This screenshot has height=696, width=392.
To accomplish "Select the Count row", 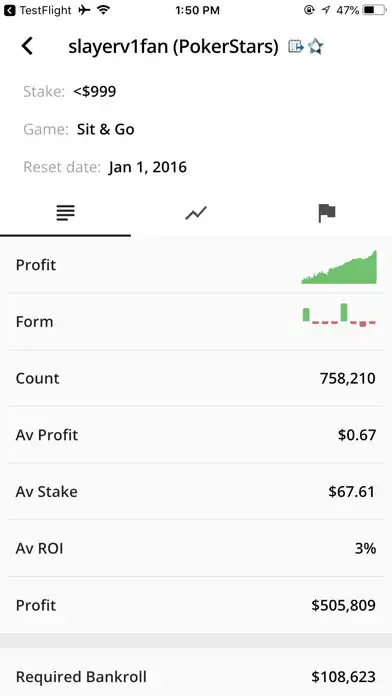I will click(196, 378).
